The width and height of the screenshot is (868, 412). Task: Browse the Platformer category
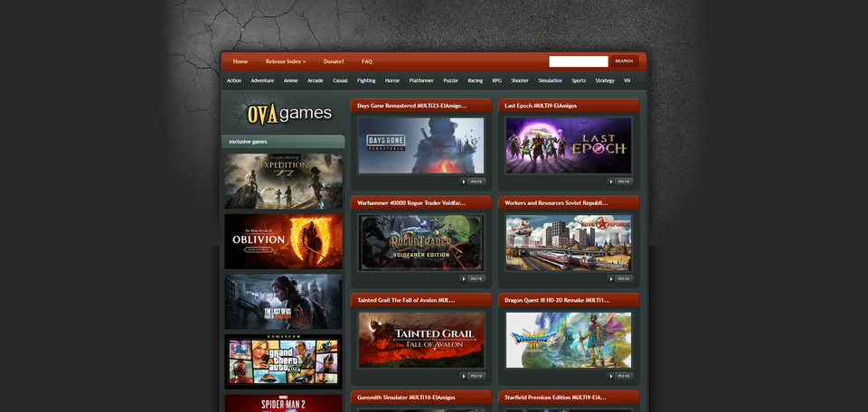(421, 80)
